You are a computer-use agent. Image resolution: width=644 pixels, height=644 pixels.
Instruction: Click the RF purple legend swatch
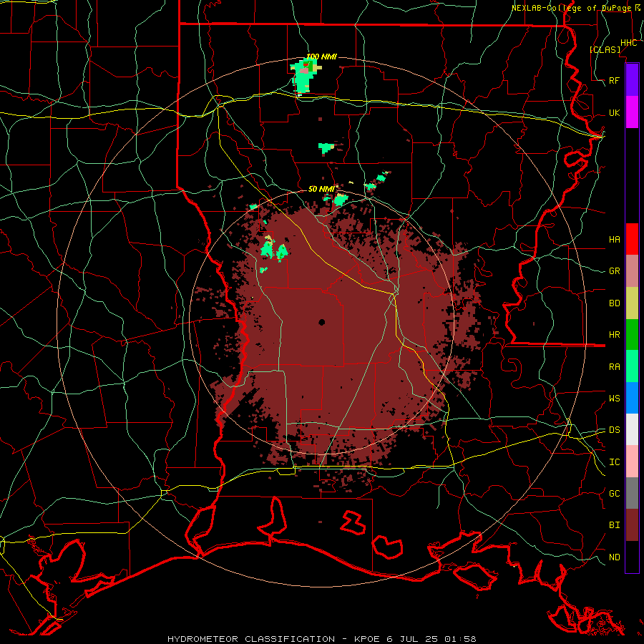point(632,80)
